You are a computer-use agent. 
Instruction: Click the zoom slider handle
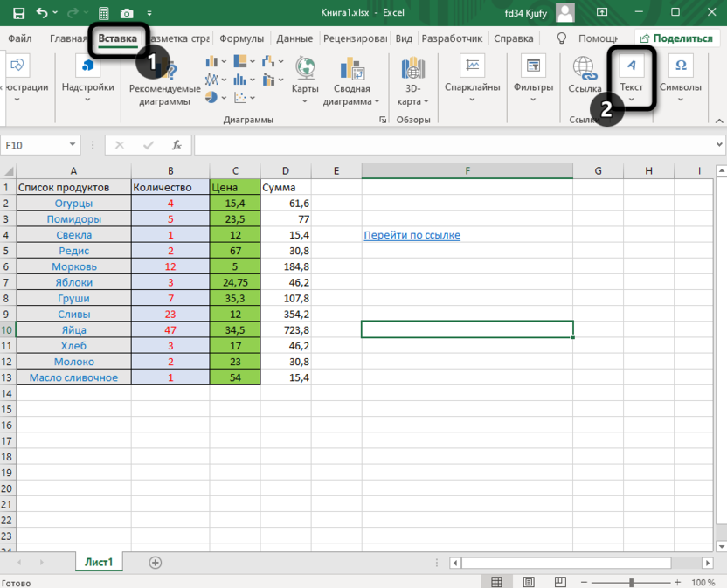coord(632,582)
